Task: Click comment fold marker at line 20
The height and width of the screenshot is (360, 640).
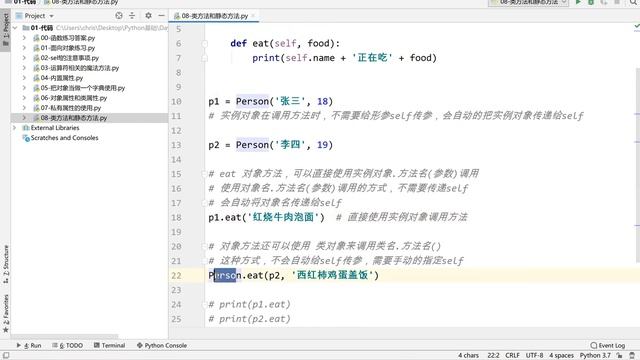Action: click(x=204, y=246)
